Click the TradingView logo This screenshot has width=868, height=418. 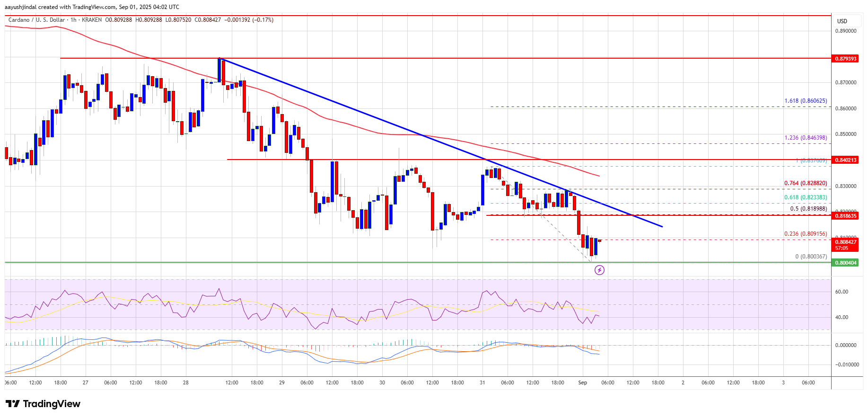pos(43,404)
